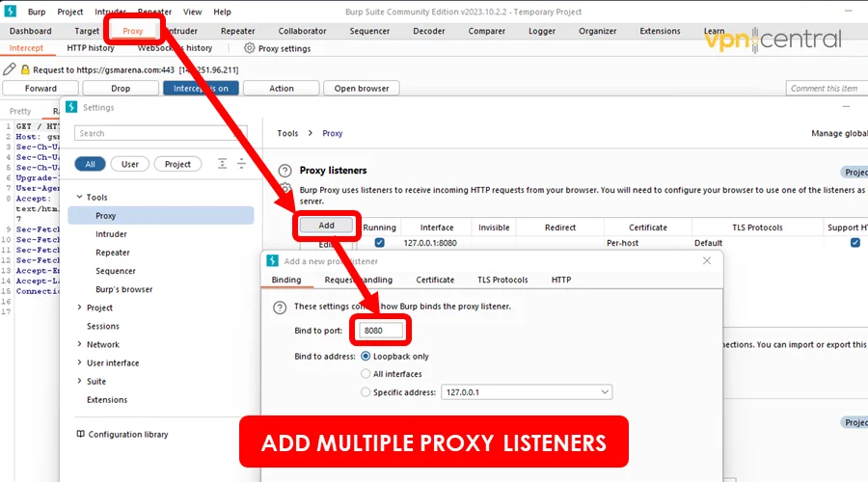Click the collapse all sections icon in Settings
The width and height of the screenshot is (868, 482).
241,164
